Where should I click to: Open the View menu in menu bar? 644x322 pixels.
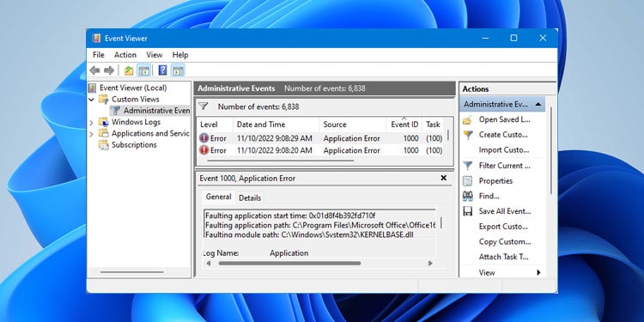pyautogui.click(x=155, y=55)
